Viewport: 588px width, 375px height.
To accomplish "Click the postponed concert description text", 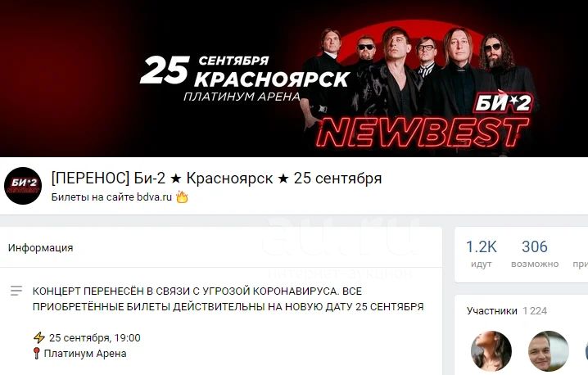I will [228, 299].
